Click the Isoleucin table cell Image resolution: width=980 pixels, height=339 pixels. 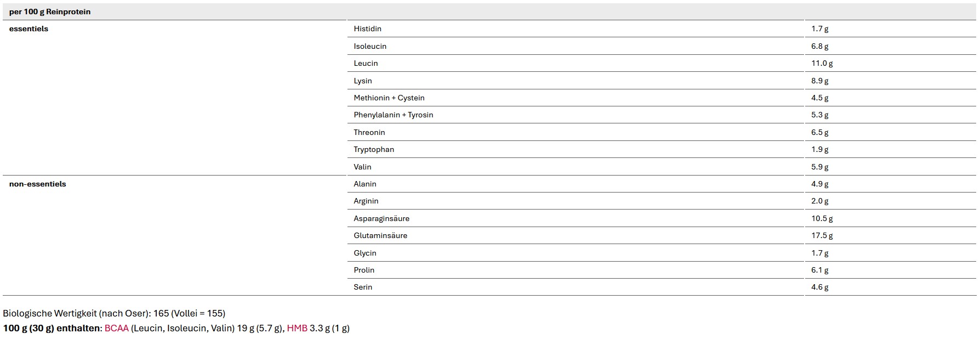click(370, 46)
